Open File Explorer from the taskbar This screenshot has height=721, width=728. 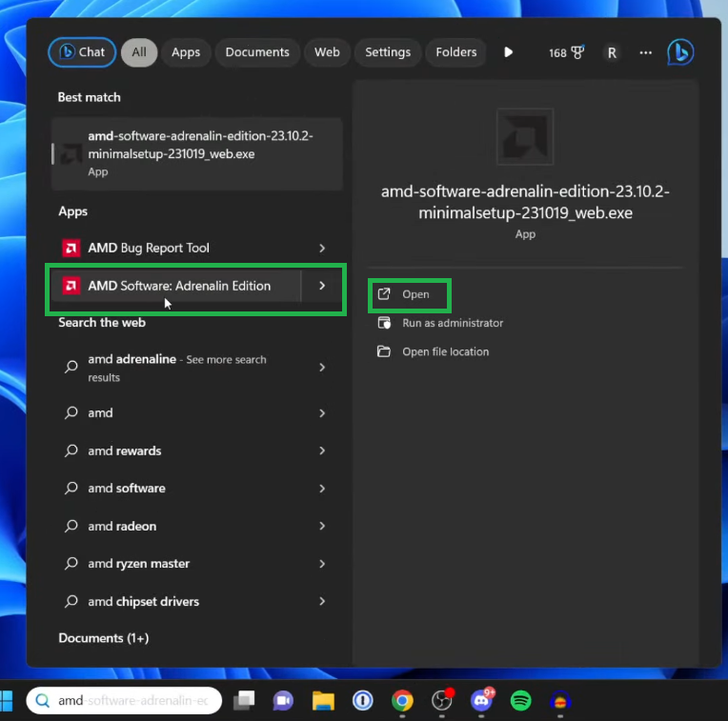coord(323,701)
